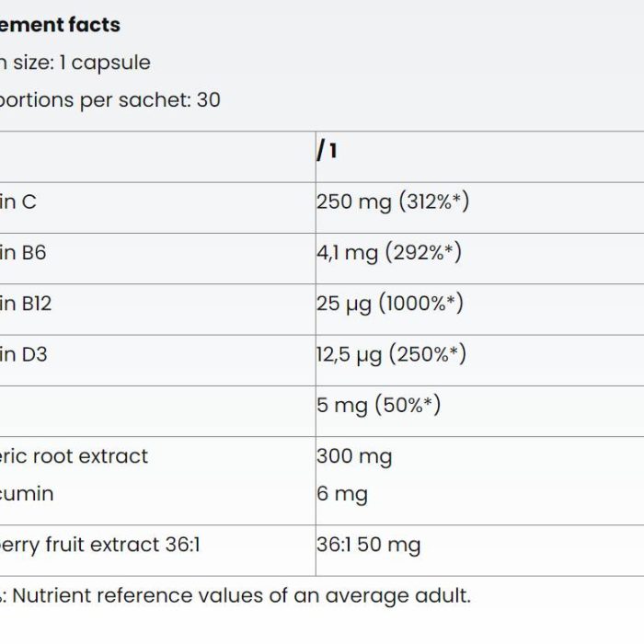
Task: Select the '5 mg (50%*)' value cell
Action: [479, 411]
